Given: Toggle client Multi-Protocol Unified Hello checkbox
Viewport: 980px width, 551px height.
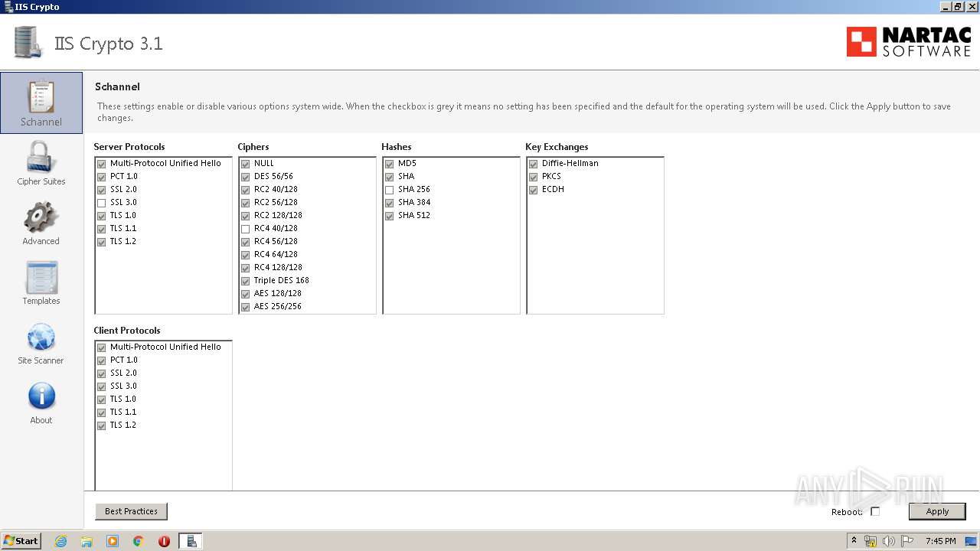Looking at the screenshot, I should coord(101,347).
